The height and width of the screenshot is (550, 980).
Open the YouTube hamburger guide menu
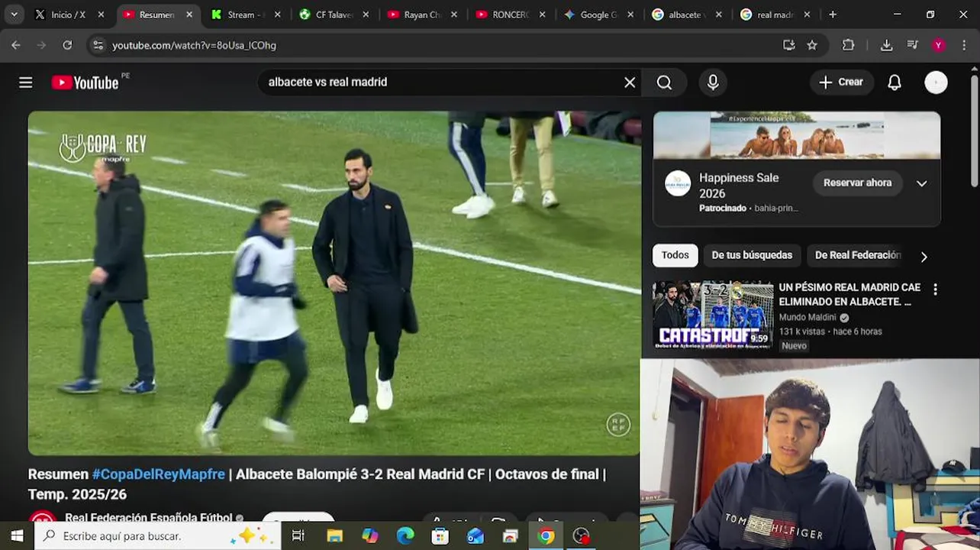[26, 82]
